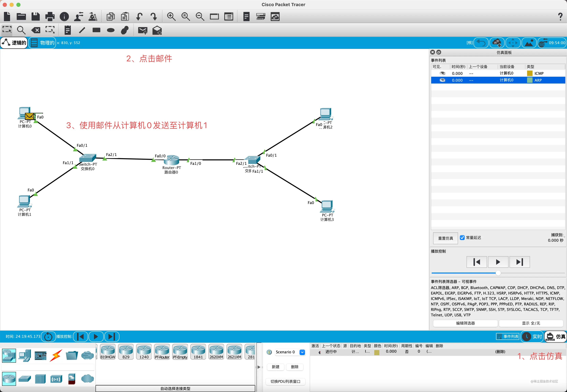This screenshot has width=567, height=392.
Task: Click the New file icon
Action: pos(7,17)
